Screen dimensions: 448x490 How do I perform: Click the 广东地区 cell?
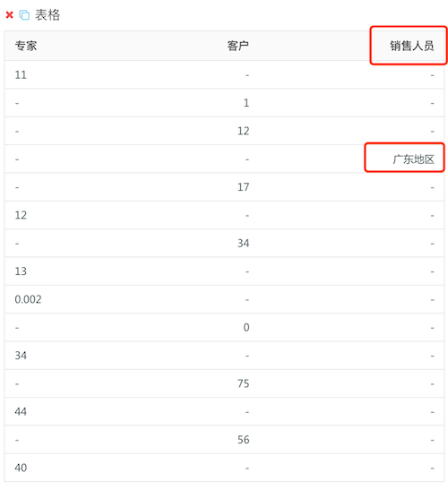(413, 159)
